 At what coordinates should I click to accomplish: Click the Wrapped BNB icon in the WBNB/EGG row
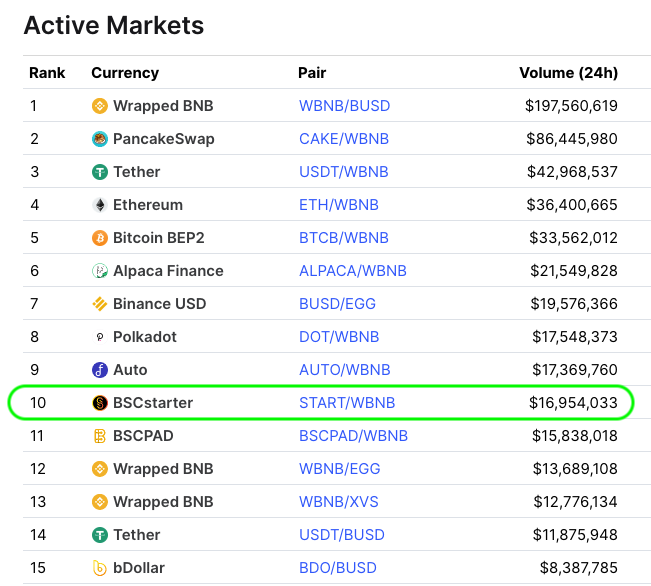[x=100, y=469]
